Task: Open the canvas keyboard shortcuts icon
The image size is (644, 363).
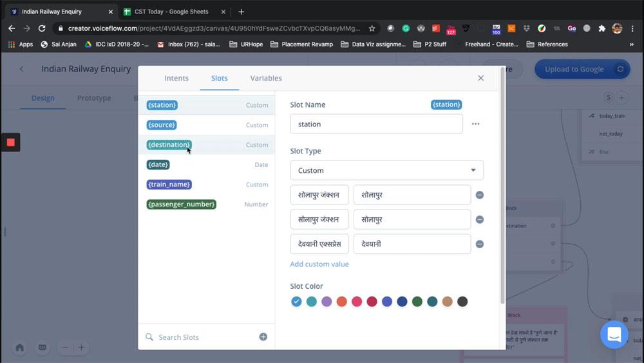Action: click(42, 348)
